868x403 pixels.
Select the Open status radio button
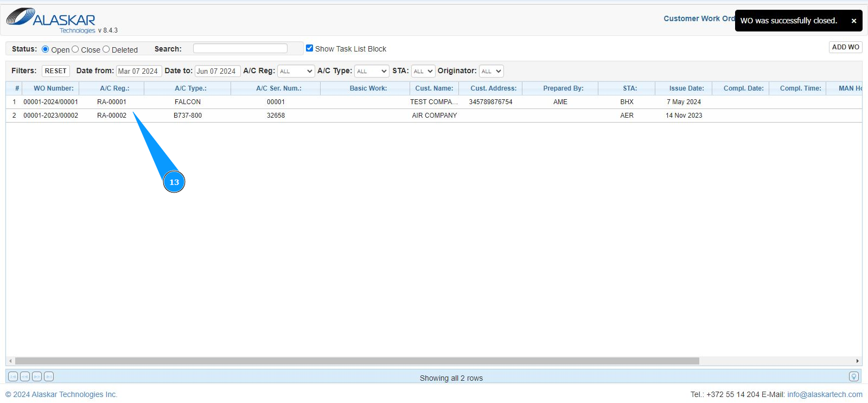tap(46, 49)
